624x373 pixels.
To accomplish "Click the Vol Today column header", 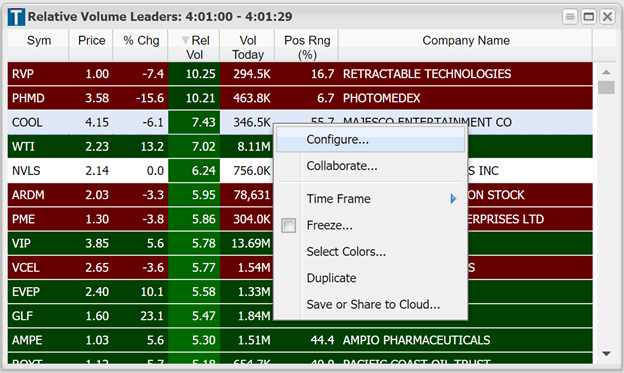I will [x=248, y=47].
